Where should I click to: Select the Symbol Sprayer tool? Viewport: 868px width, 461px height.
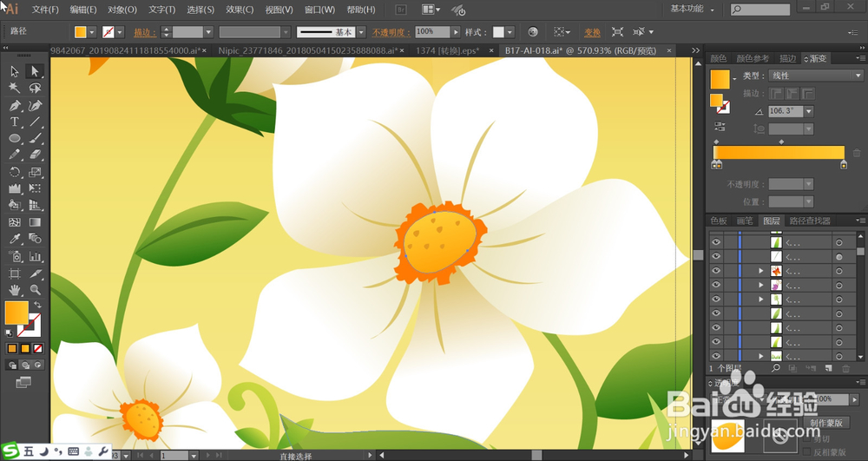click(x=15, y=256)
